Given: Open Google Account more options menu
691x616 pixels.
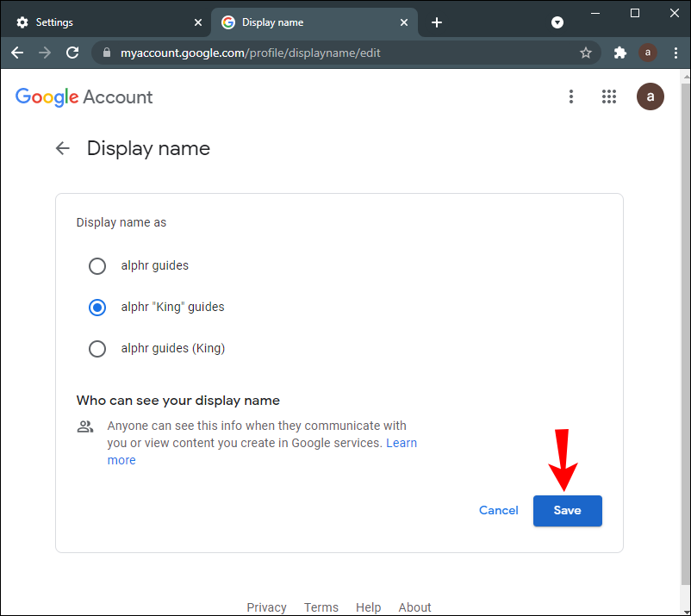Looking at the screenshot, I should [570, 96].
